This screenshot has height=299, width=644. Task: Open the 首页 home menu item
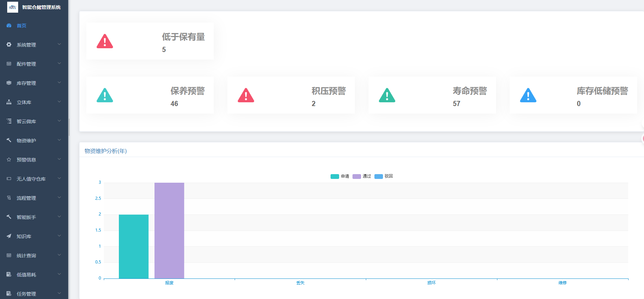point(22,26)
